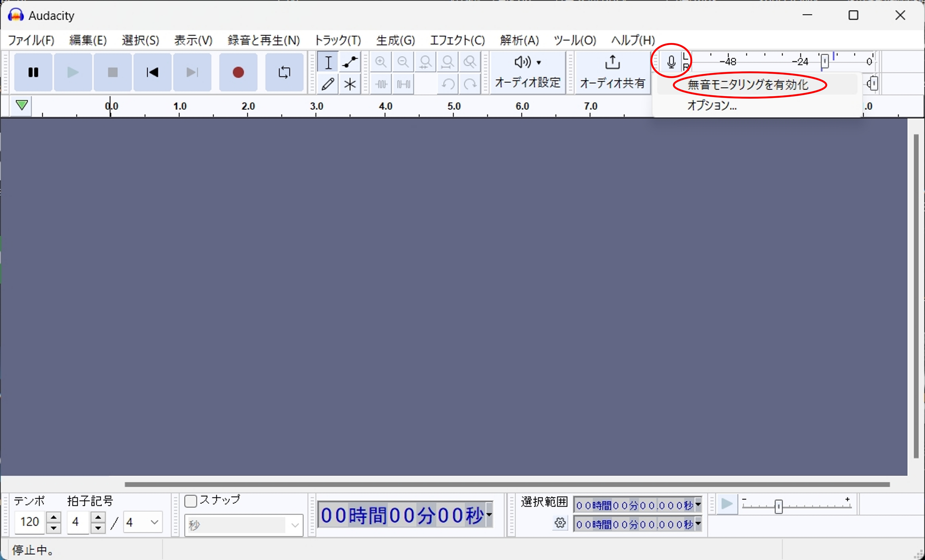
Task: Click Fit Selection to Width icon
Action: (425, 62)
